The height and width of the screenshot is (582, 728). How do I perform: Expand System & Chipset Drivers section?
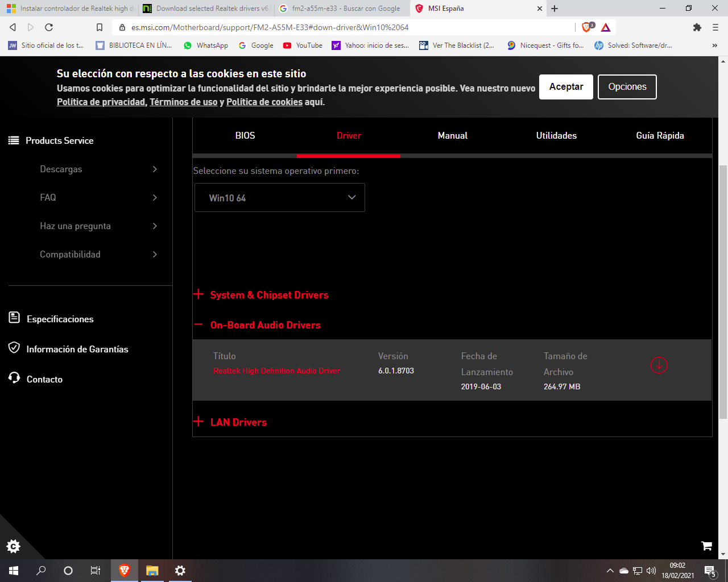(x=261, y=295)
